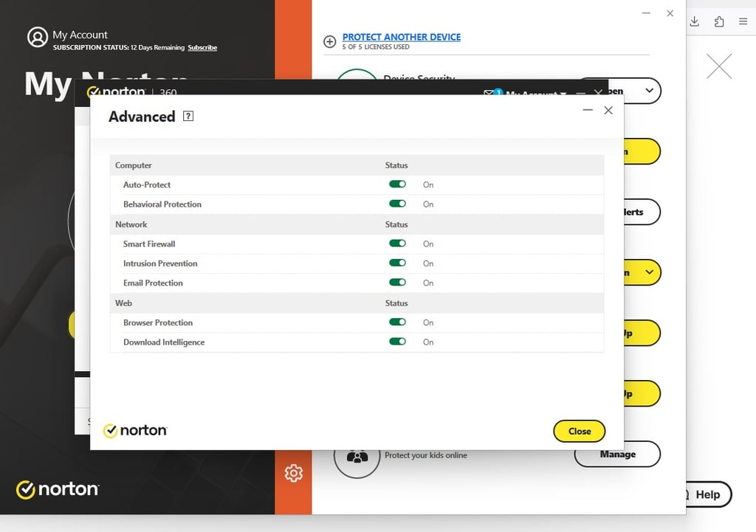This screenshot has height=532, width=756.
Task: Toggle Auto-Protect switch off
Action: pyautogui.click(x=397, y=184)
